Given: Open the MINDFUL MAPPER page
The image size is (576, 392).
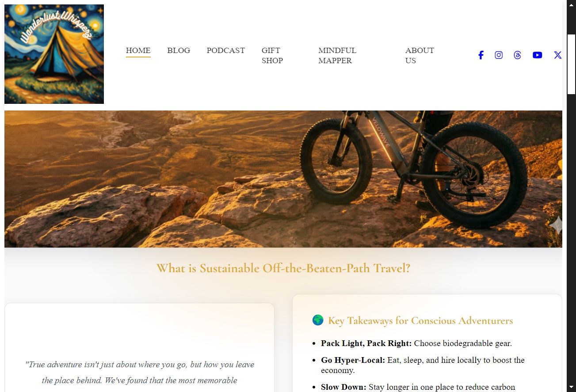Looking at the screenshot, I should pos(337,55).
